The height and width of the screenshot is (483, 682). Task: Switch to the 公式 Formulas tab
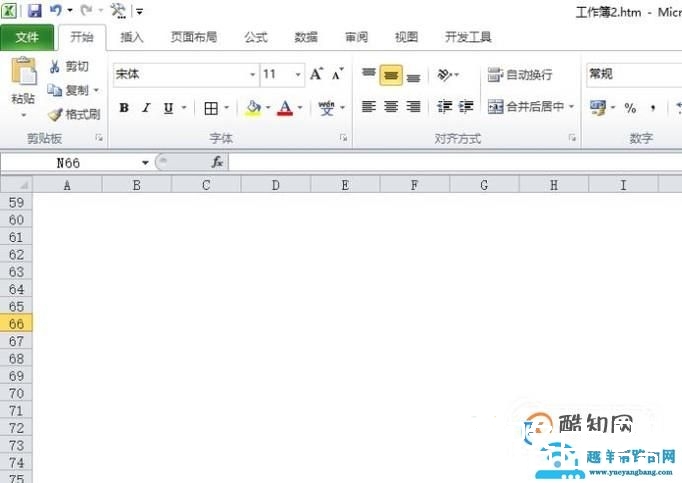pos(256,37)
